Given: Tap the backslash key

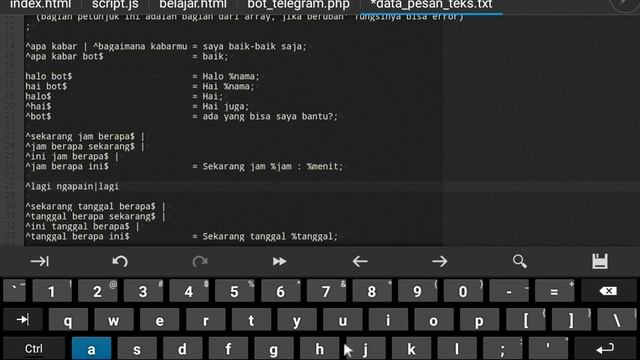Looking at the screenshot, I should pos(617,320).
